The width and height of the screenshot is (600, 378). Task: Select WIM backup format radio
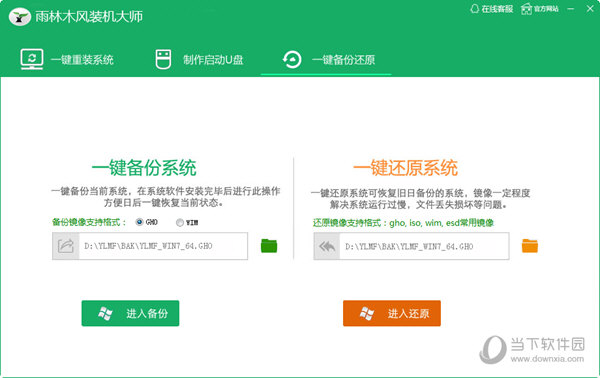click(179, 222)
